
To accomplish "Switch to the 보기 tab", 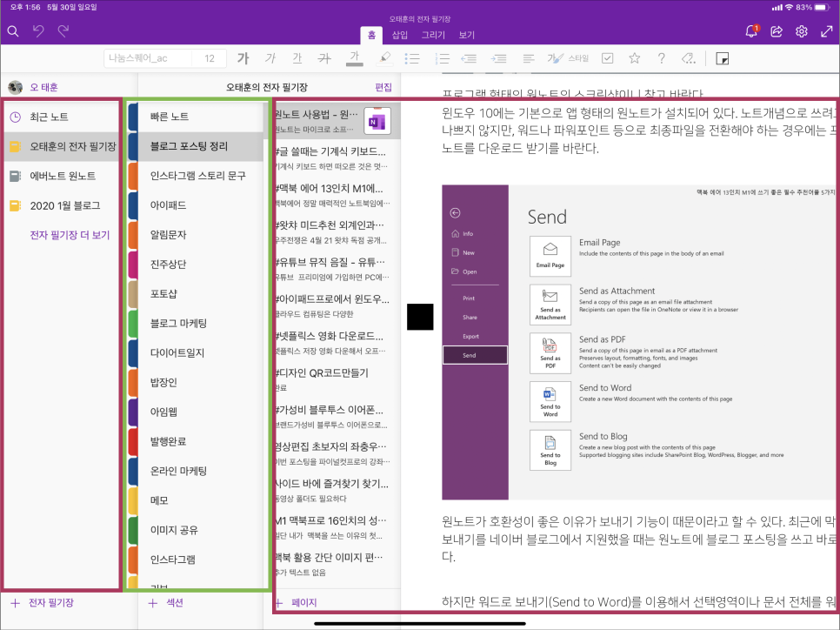I will pyautogui.click(x=467, y=35).
